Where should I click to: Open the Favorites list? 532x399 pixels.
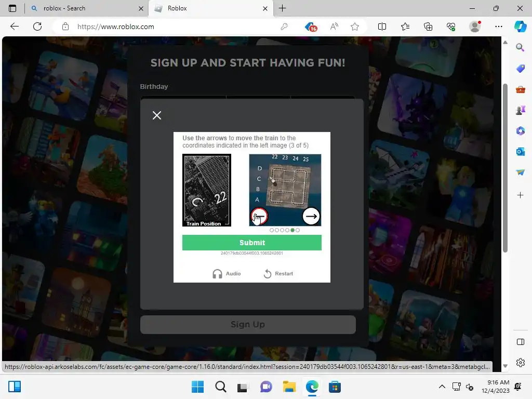coord(405,26)
